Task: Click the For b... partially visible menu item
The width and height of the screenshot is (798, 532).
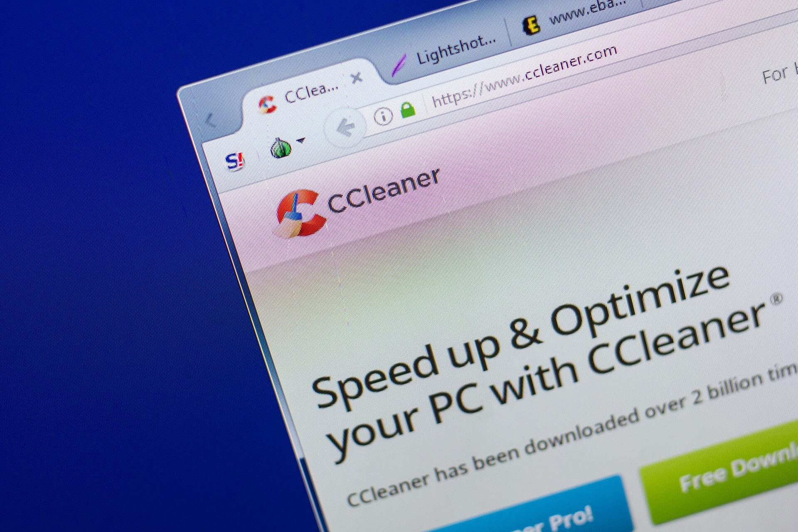Action: pos(778,83)
